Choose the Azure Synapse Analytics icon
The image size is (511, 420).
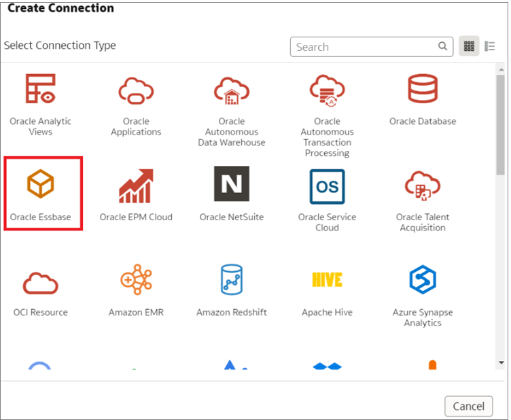coord(423,279)
